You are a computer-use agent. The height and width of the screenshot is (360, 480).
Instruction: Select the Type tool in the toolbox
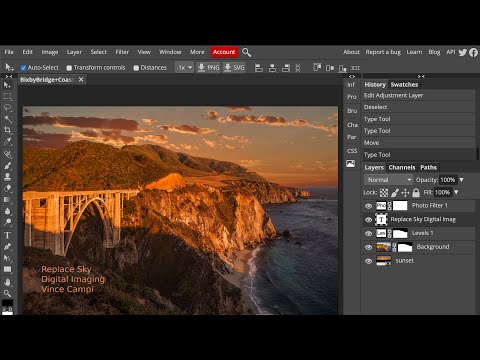tap(7, 235)
